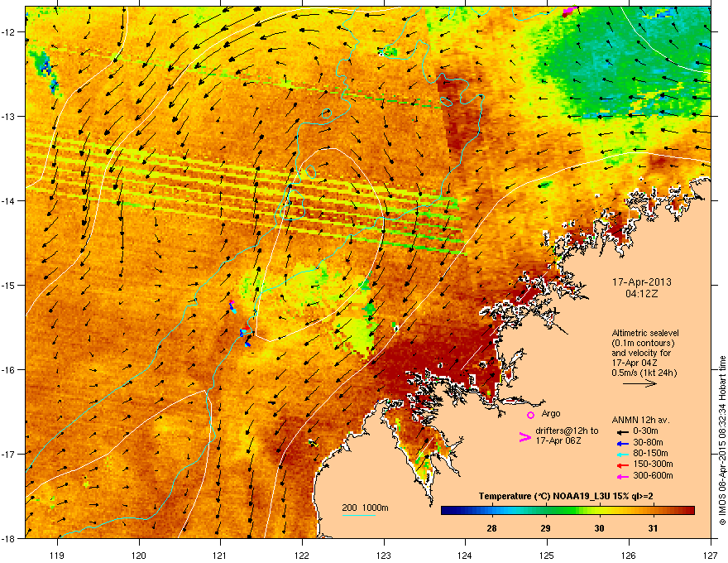The width and height of the screenshot is (728, 563).
Task: Click the colorbar tick label '28'
Action: pos(491,528)
